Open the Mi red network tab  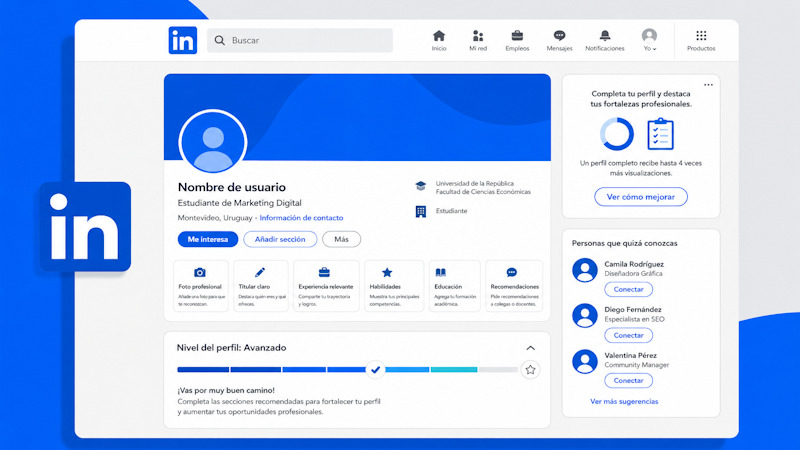pyautogui.click(x=478, y=40)
